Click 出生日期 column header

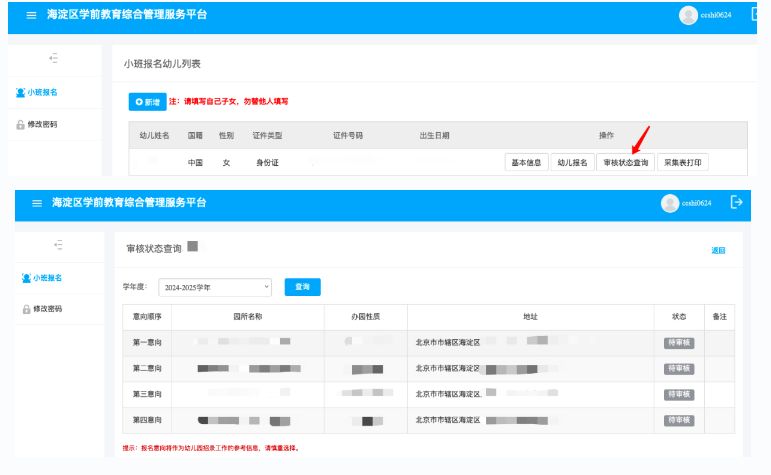click(435, 136)
